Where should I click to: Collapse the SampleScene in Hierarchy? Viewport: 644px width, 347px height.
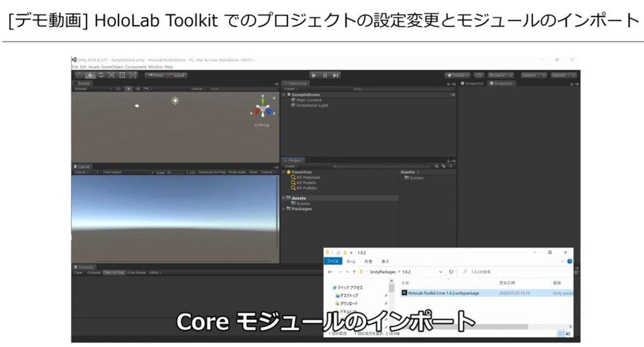click(x=284, y=95)
